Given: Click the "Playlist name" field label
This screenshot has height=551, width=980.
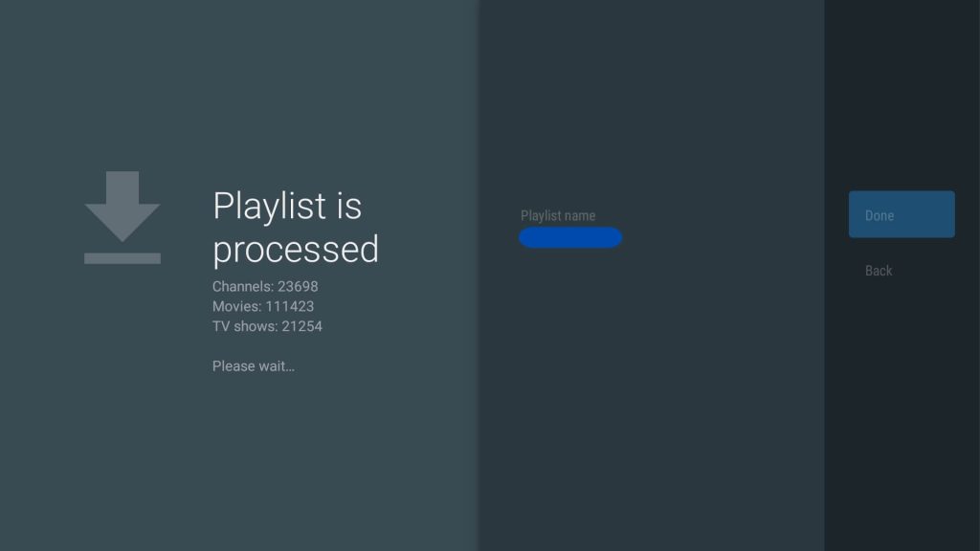Looking at the screenshot, I should [x=558, y=216].
